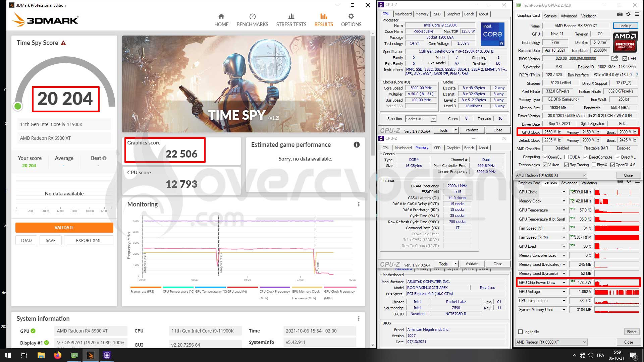Open the System information three-dot menu
This screenshot has height=362, width=644.
click(x=359, y=318)
